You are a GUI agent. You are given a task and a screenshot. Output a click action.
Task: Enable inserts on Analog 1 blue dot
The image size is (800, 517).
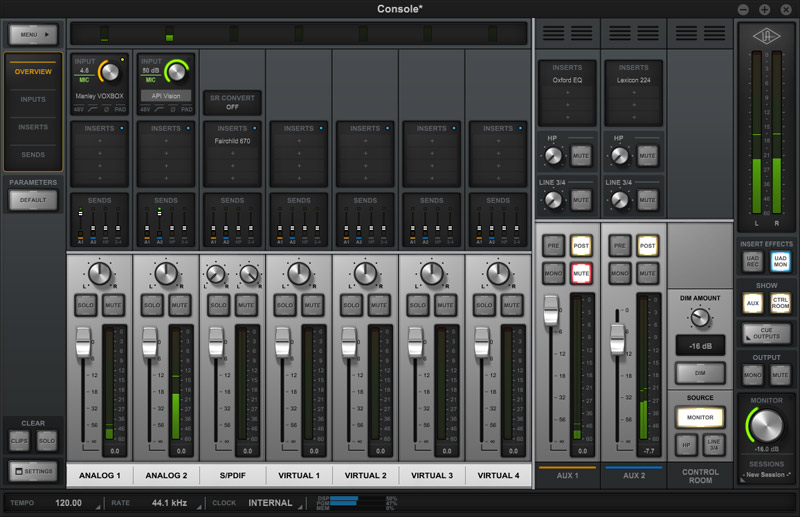point(122,128)
